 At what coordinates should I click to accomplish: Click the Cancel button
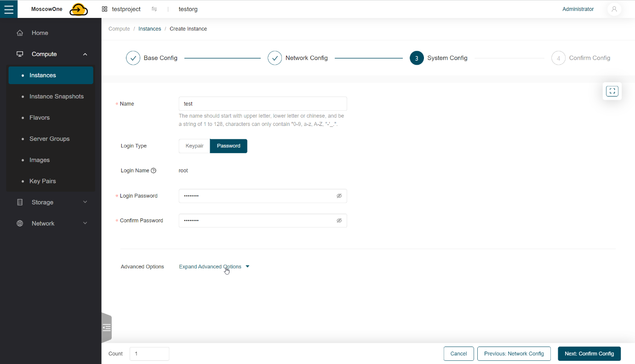(458, 354)
